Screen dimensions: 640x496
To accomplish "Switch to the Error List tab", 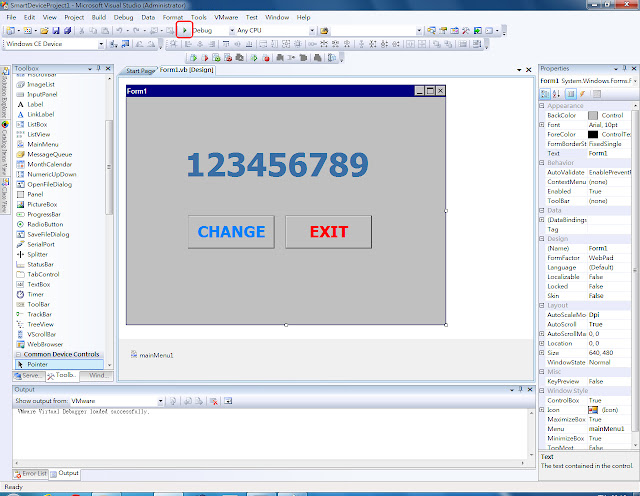I will (31, 474).
